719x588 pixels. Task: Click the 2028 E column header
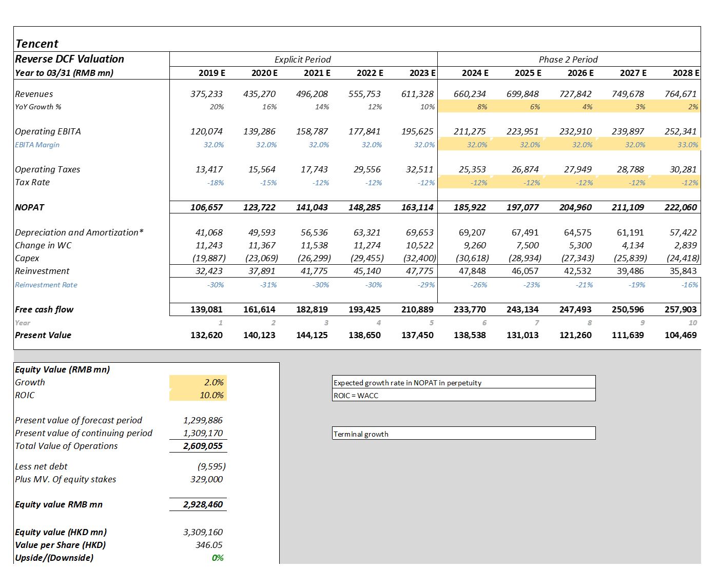[x=686, y=73]
